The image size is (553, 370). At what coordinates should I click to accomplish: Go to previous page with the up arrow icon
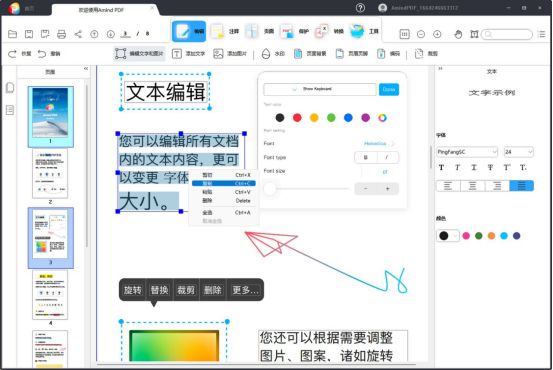point(94,34)
